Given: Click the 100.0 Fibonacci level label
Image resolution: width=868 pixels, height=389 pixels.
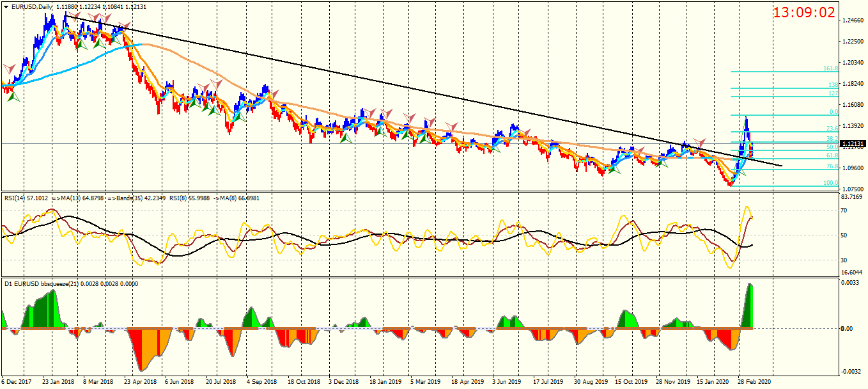Looking at the screenshot, I should click(x=831, y=183).
